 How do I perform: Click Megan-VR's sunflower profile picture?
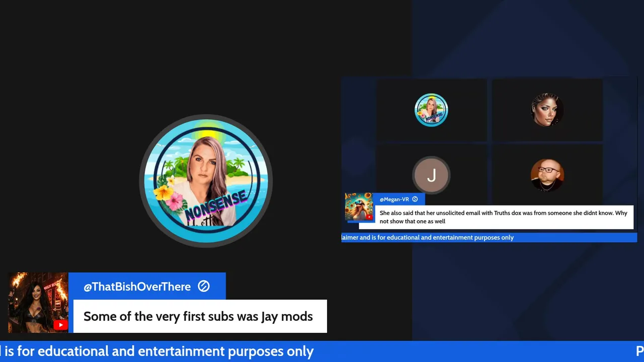click(x=359, y=207)
